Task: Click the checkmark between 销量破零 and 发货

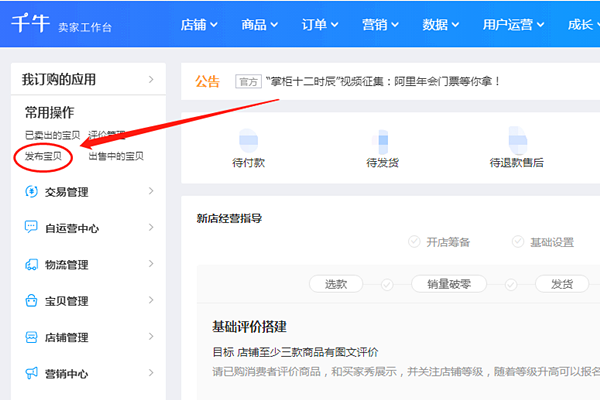Action: click(x=511, y=284)
